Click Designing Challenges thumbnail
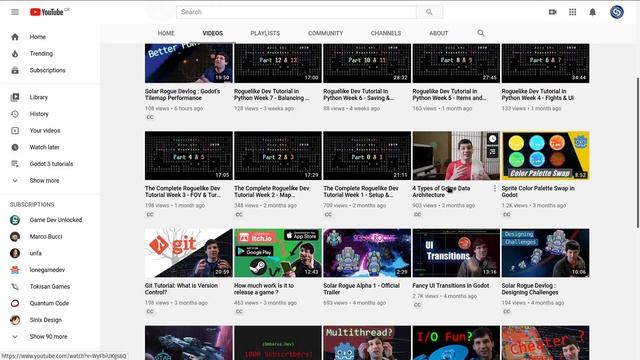640x360 pixels. (545, 253)
